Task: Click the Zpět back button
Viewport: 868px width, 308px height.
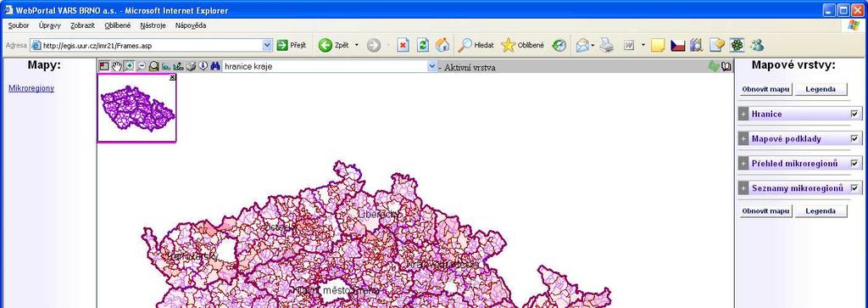Action: click(x=335, y=46)
